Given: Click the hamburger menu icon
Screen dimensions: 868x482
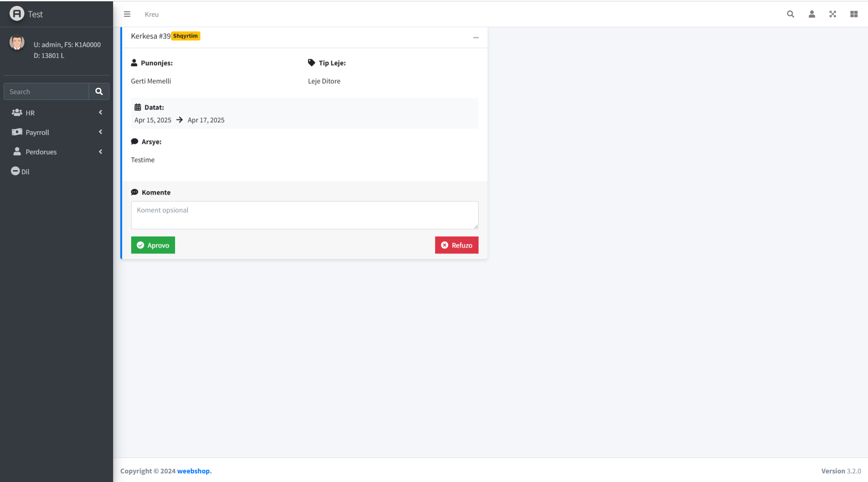Looking at the screenshot, I should coord(127,14).
